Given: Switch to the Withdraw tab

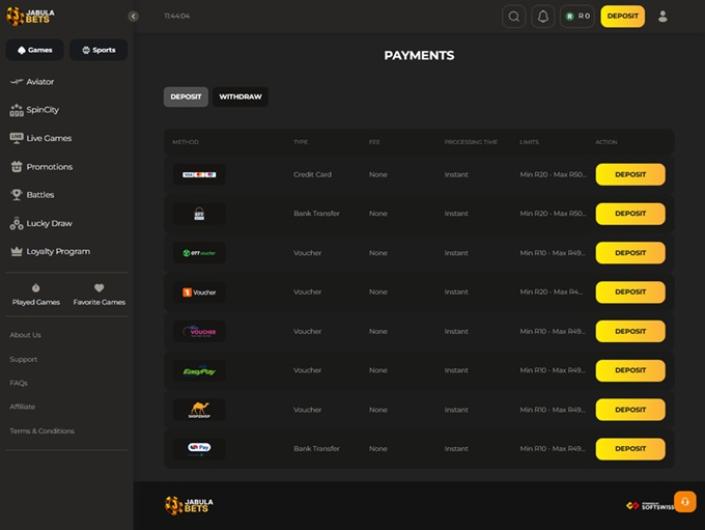Looking at the screenshot, I should pyautogui.click(x=240, y=97).
